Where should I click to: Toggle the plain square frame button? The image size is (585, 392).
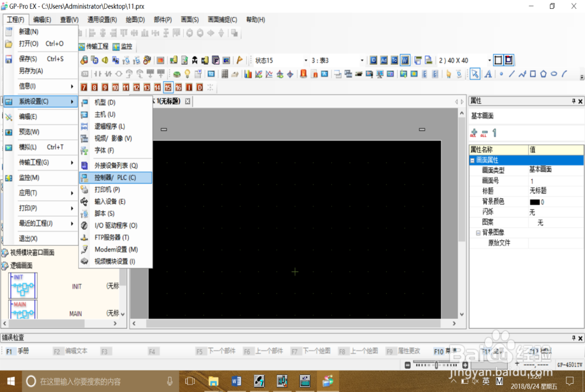point(498,60)
